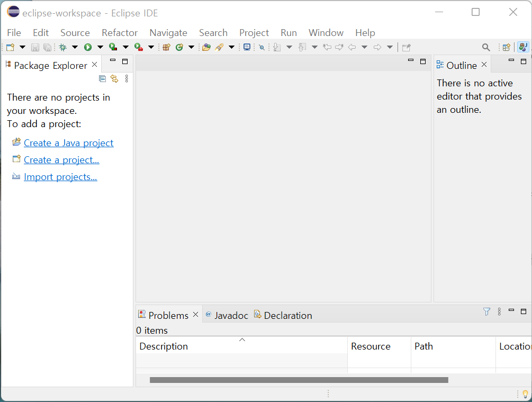Close the Outline view tab
532x402 pixels.
coord(484,65)
